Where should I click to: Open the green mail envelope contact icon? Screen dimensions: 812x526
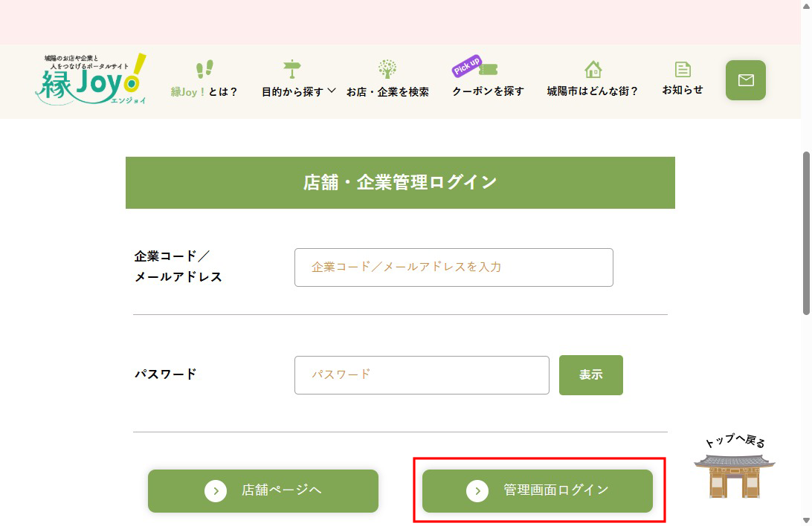pyautogui.click(x=745, y=80)
